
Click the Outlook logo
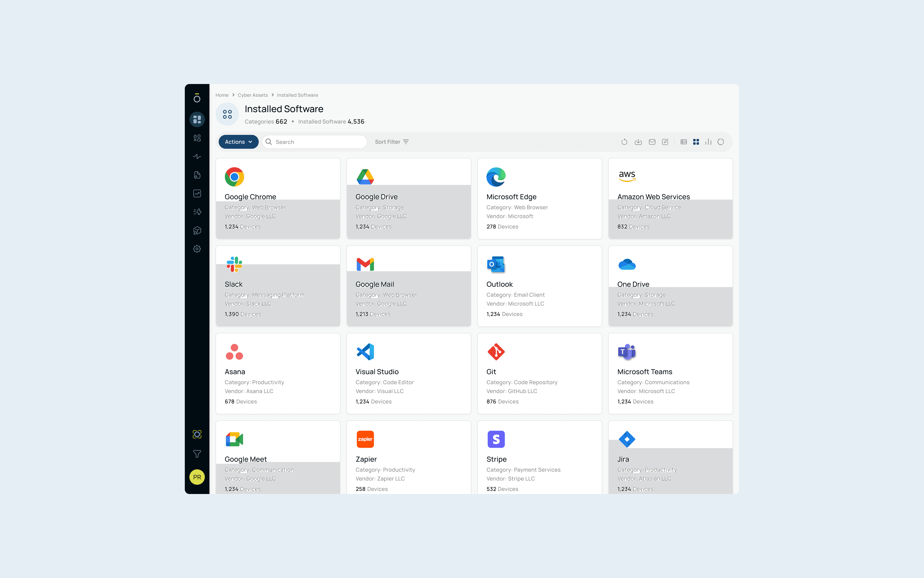496,264
